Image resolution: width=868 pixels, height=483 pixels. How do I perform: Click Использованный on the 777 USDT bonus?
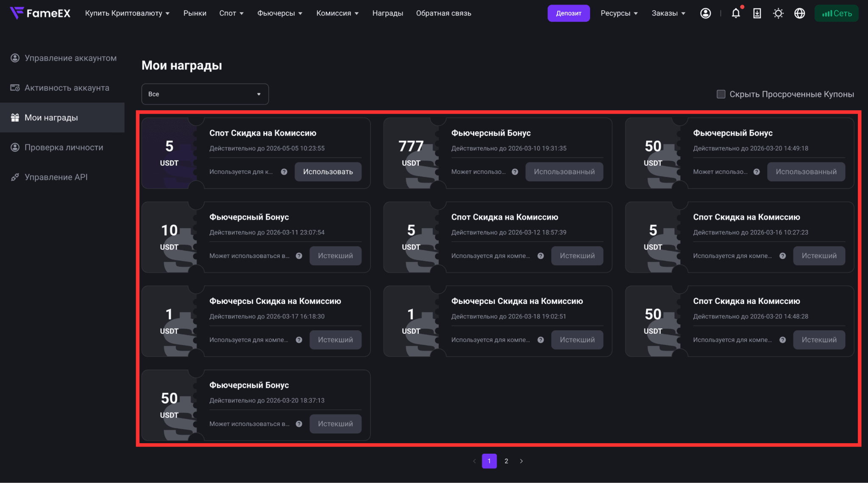(564, 172)
